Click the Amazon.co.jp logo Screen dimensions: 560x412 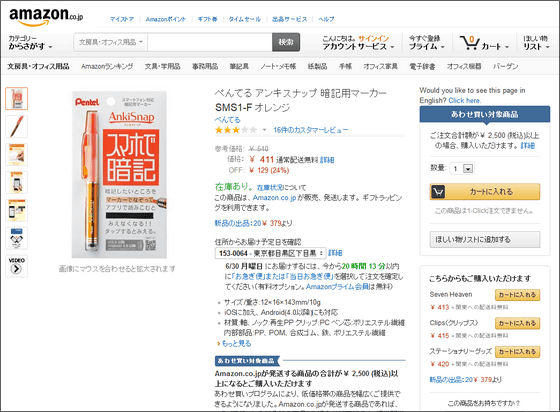pyautogui.click(x=46, y=16)
